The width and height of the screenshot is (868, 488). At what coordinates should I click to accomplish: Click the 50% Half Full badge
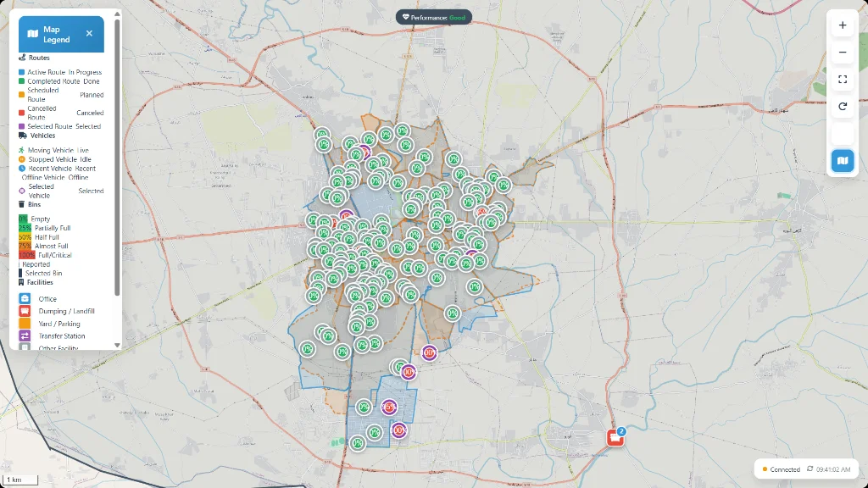[x=25, y=237]
